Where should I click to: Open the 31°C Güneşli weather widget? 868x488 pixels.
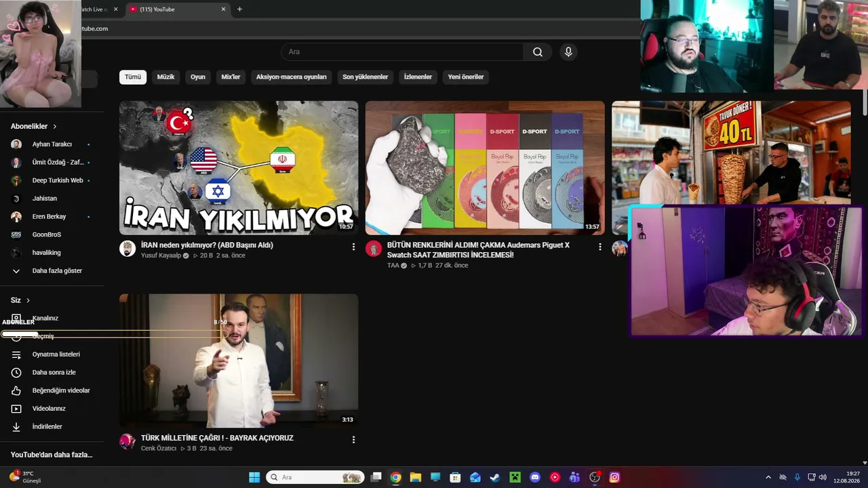point(26,477)
